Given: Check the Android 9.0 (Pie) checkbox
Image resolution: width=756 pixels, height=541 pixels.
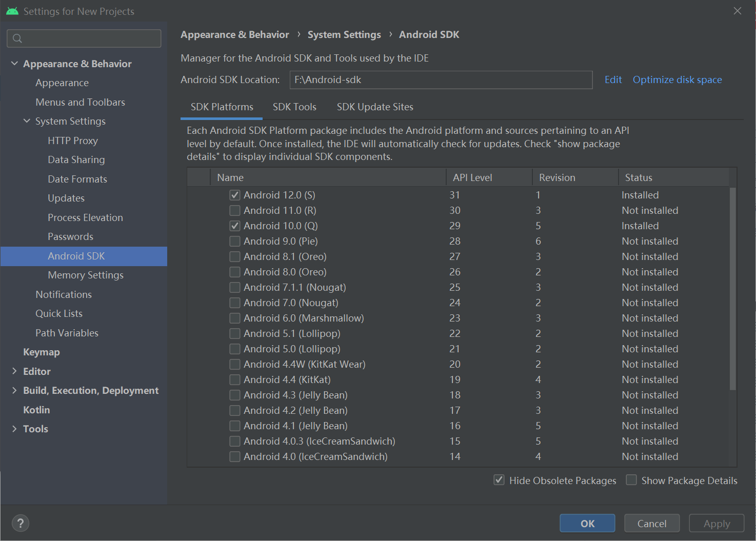Looking at the screenshot, I should 235,241.
